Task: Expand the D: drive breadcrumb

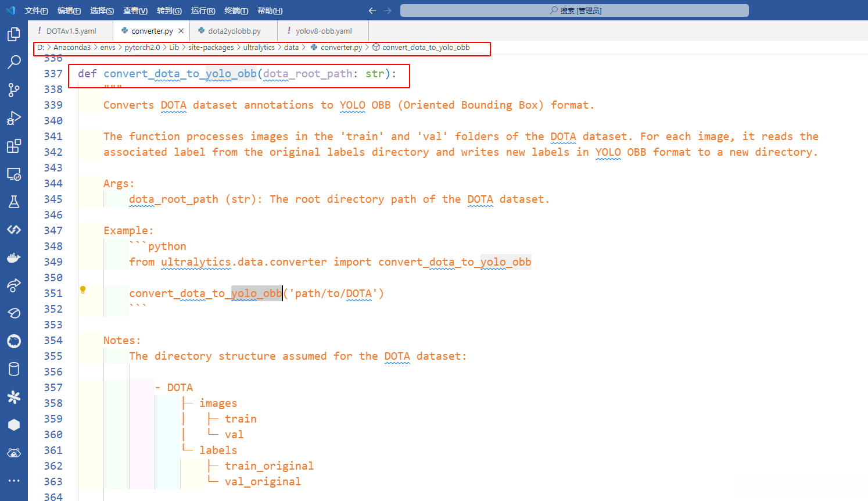Action: pyautogui.click(x=41, y=48)
